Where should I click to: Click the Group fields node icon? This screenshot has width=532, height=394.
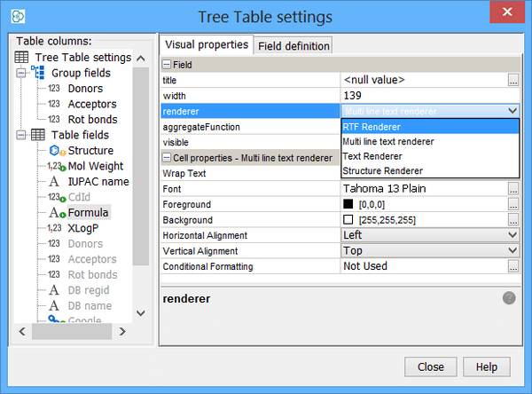point(39,73)
